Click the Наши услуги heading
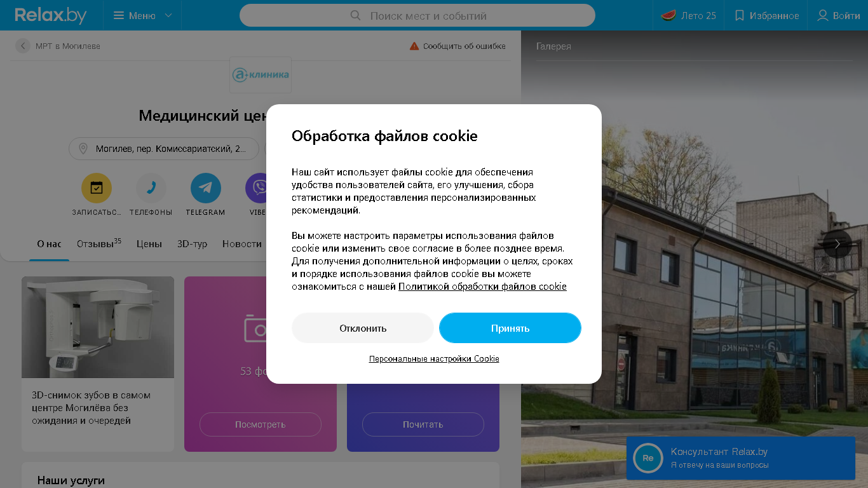This screenshot has width=868, height=488. click(x=71, y=480)
